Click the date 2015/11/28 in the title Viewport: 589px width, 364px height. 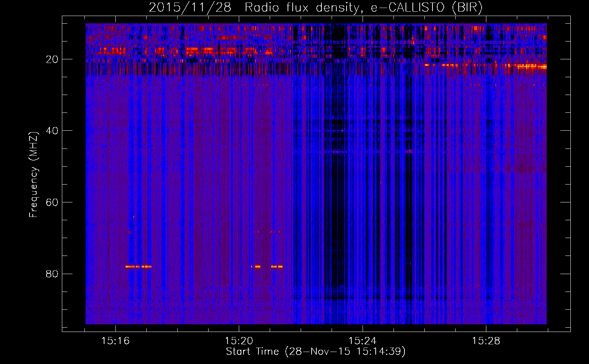point(190,8)
